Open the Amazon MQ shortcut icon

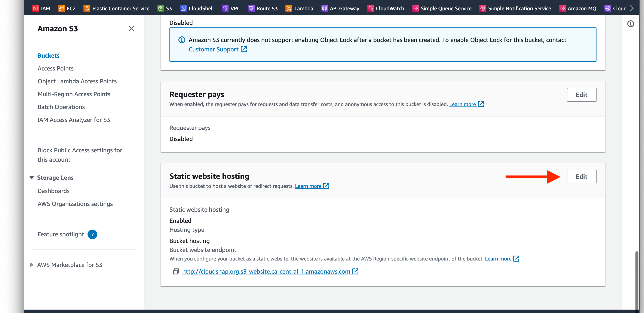click(562, 8)
